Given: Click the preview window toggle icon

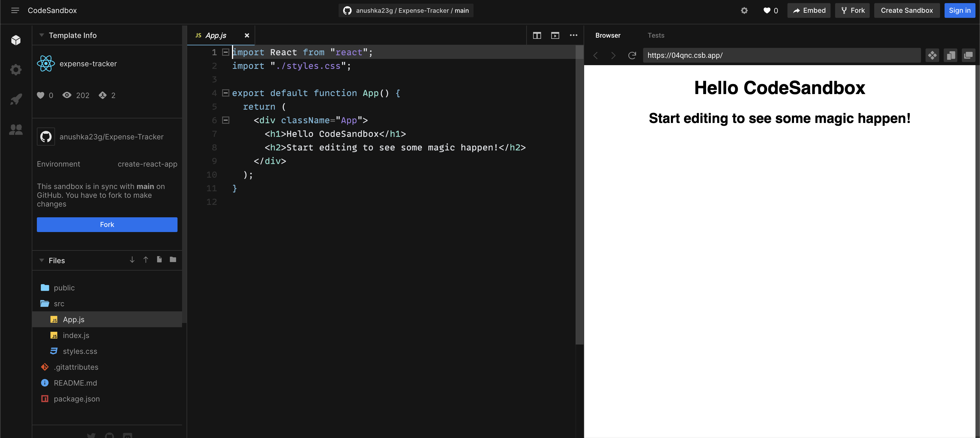Looking at the screenshot, I should (x=555, y=35).
